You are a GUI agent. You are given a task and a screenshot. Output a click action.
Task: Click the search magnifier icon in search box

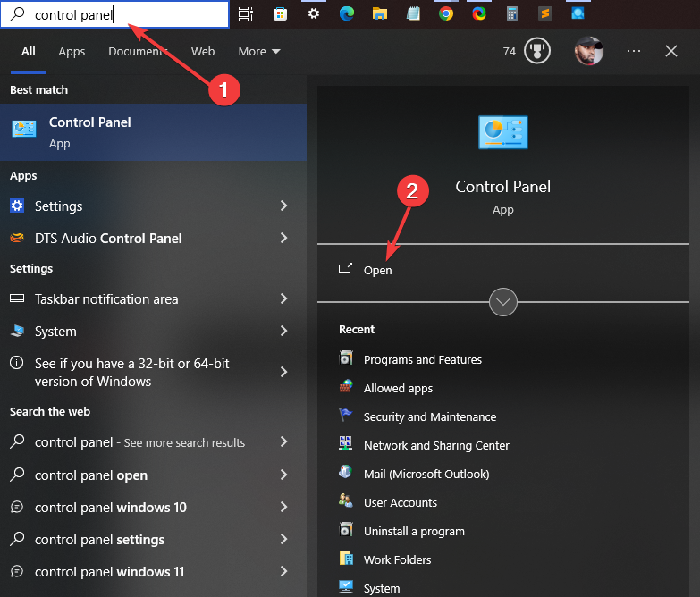(17, 14)
